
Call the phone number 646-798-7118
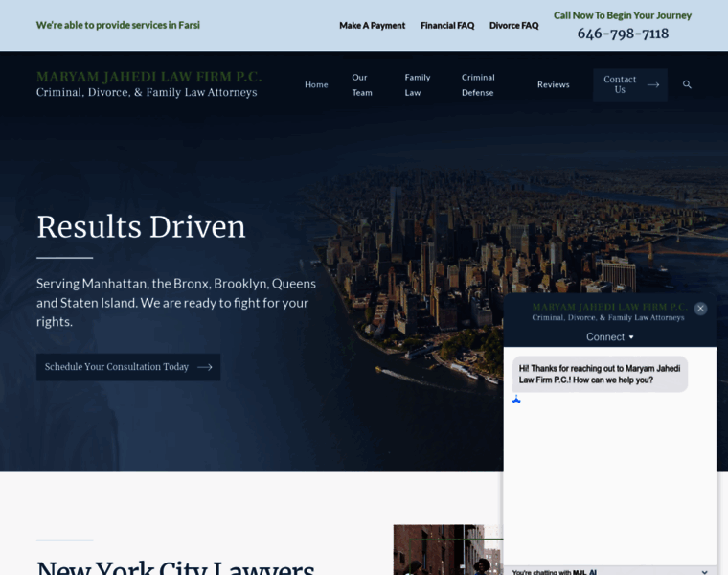tap(623, 34)
